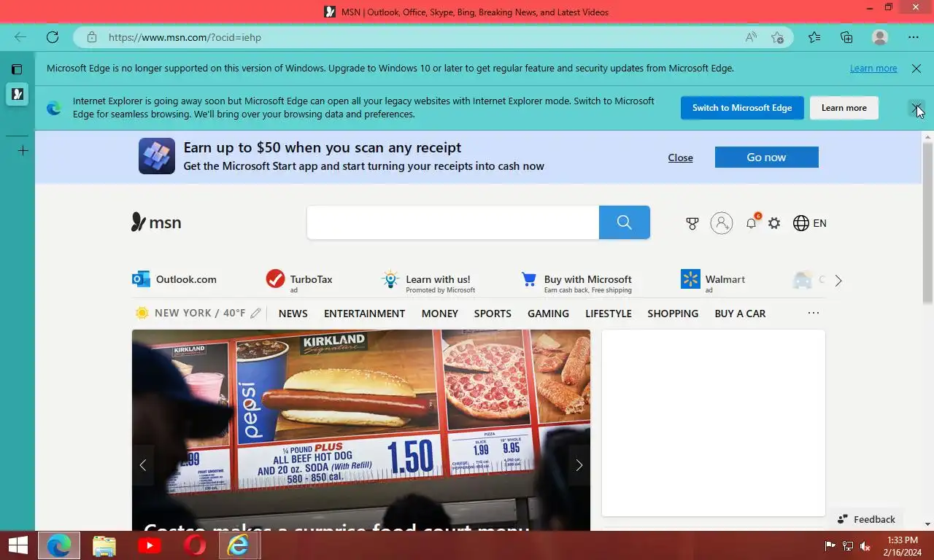
Task: Open Settings and more ellipsis menu
Action: (x=914, y=37)
